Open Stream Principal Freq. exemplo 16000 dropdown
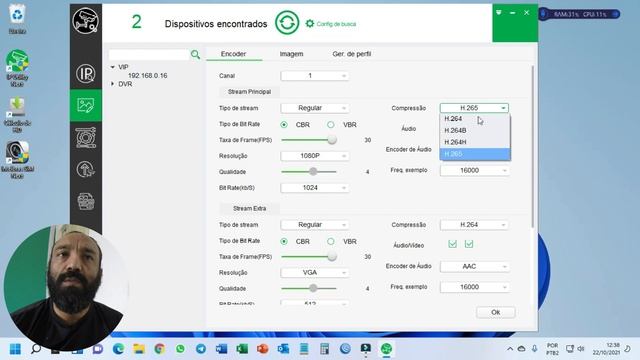This screenshot has width=640, height=360. tap(474, 170)
